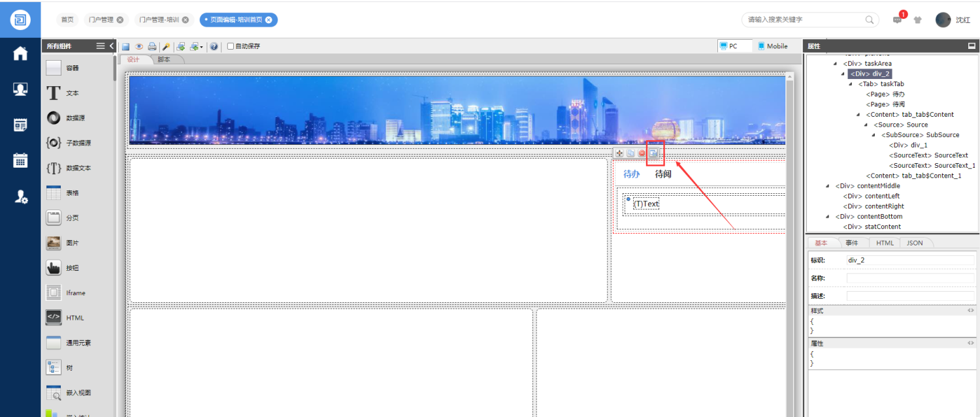
Task: Collapse the 所有组件 panel with the chevron
Action: coord(112,46)
